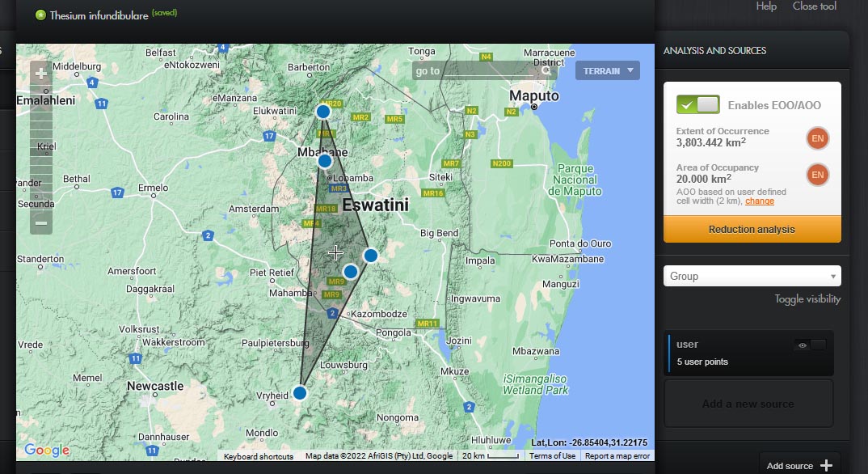Click Toggle visibility for all sources
The height and width of the screenshot is (474, 868).
click(807, 299)
